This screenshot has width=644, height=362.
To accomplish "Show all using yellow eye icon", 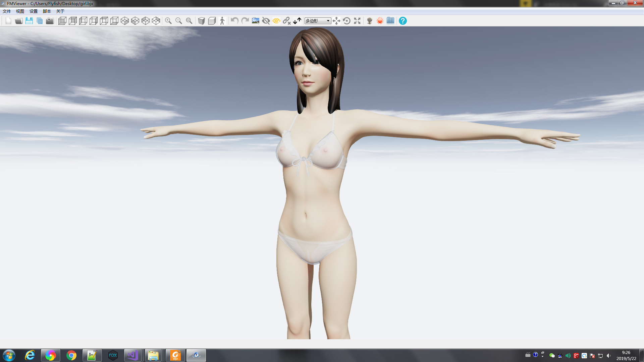I will point(276,21).
